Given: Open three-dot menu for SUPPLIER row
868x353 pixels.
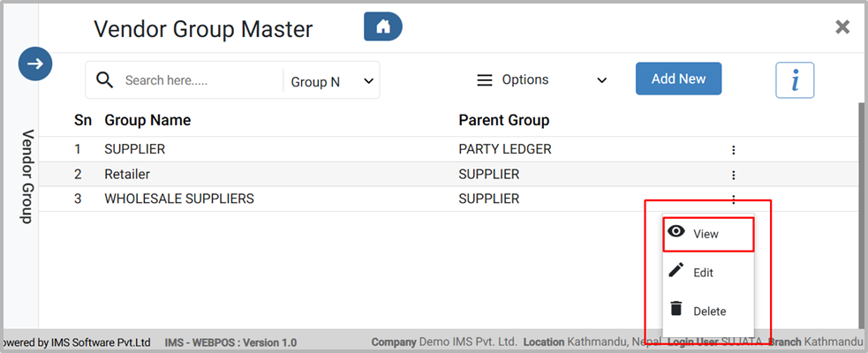Looking at the screenshot, I should pos(733,150).
